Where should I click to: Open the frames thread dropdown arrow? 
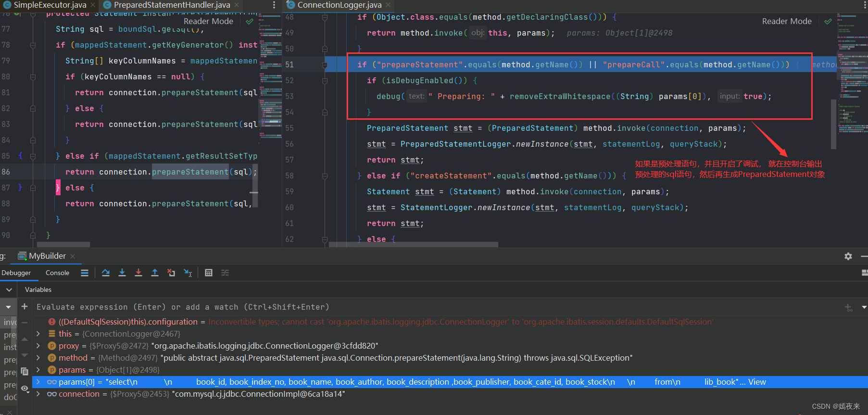(8, 307)
